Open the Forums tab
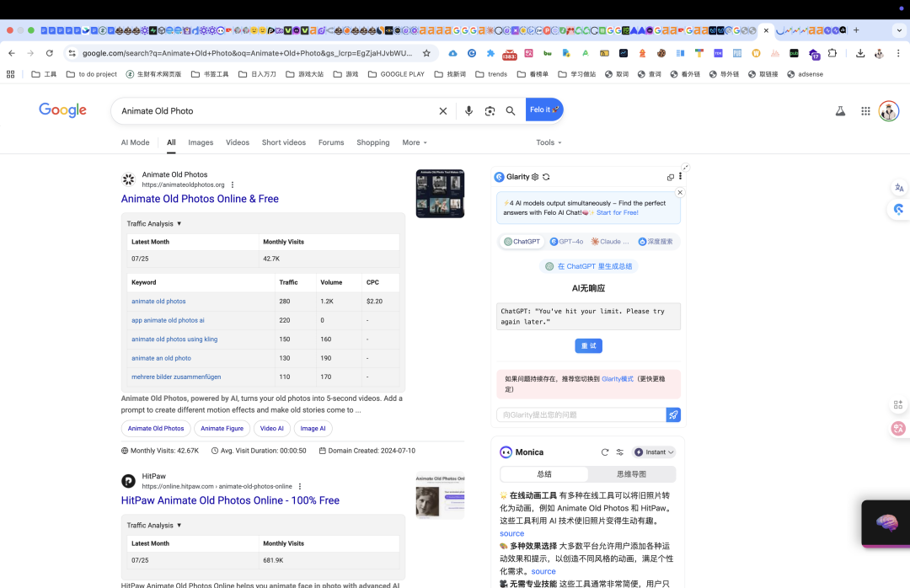Screen dimensions: 910x588 point(331,142)
